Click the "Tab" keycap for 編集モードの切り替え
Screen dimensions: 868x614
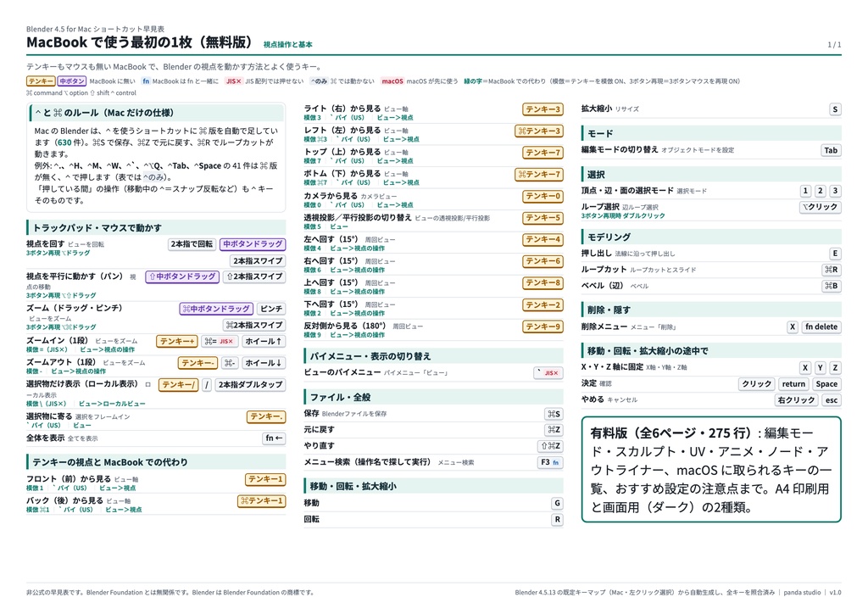coord(831,150)
